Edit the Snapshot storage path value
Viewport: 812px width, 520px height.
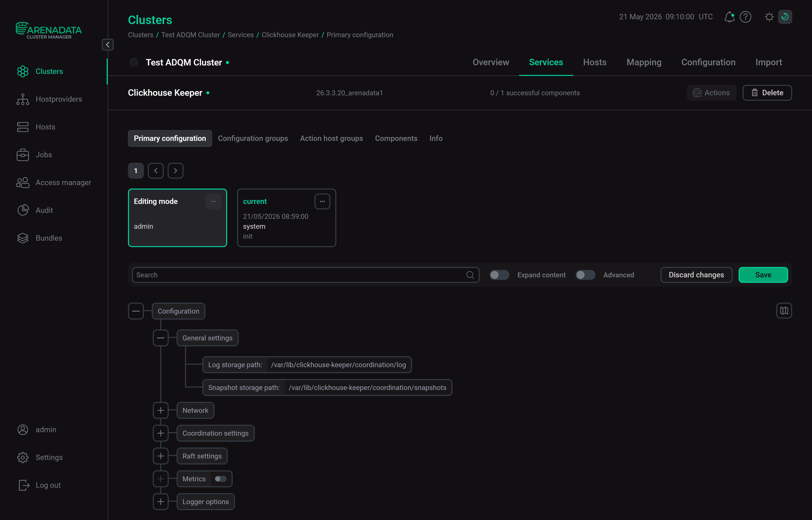point(367,388)
